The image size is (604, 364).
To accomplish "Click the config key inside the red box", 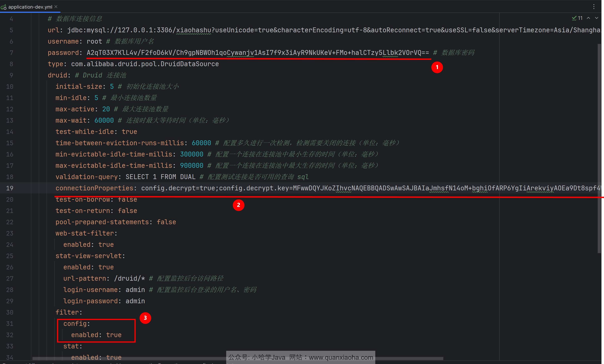I will [x=75, y=324].
